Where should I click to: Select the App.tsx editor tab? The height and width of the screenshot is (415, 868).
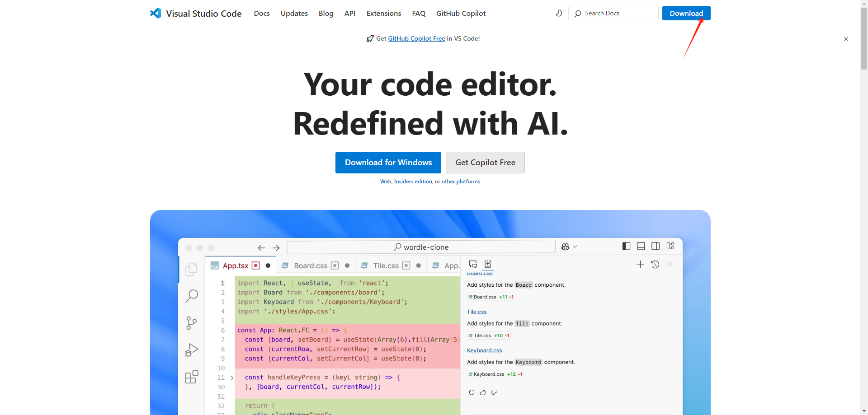(x=241, y=266)
